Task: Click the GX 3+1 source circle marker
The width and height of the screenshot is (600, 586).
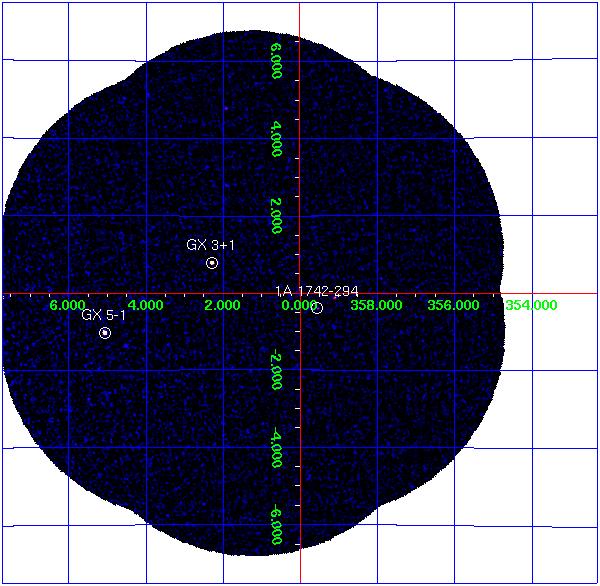Action: (212, 263)
